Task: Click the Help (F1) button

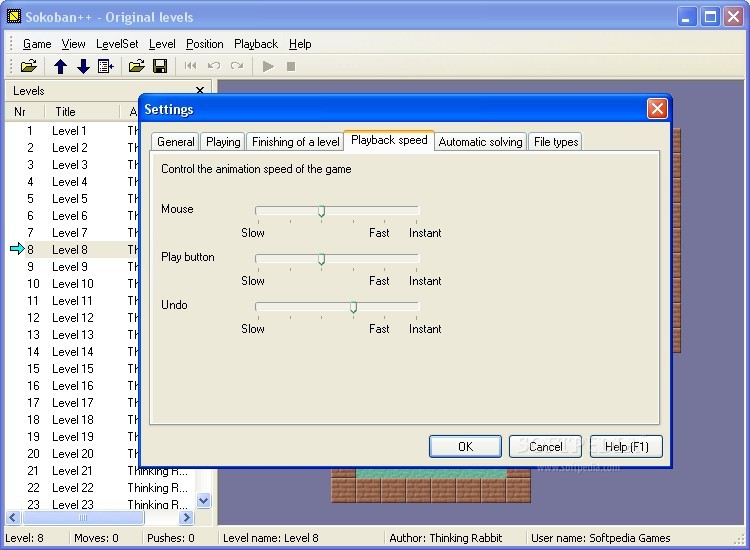Action: coord(626,446)
